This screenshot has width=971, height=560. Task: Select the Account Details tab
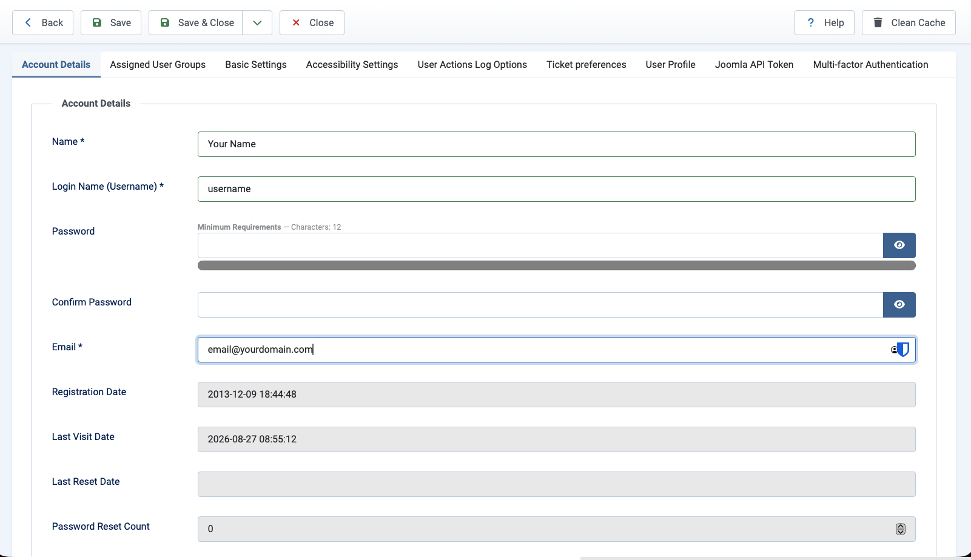click(x=56, y=64)
